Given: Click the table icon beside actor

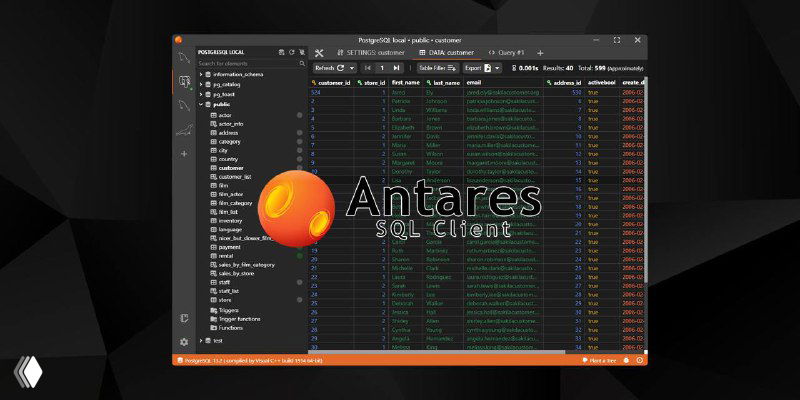Looking at the screenshot, I should coord(214,115).
